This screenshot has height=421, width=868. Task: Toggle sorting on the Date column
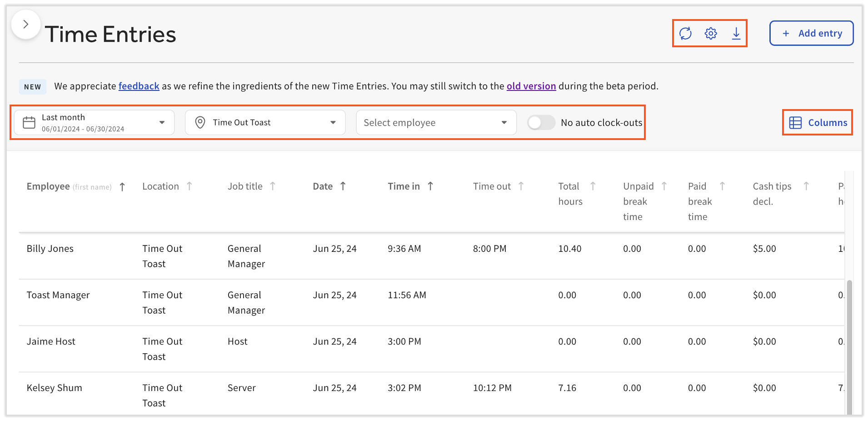[344, 186]
